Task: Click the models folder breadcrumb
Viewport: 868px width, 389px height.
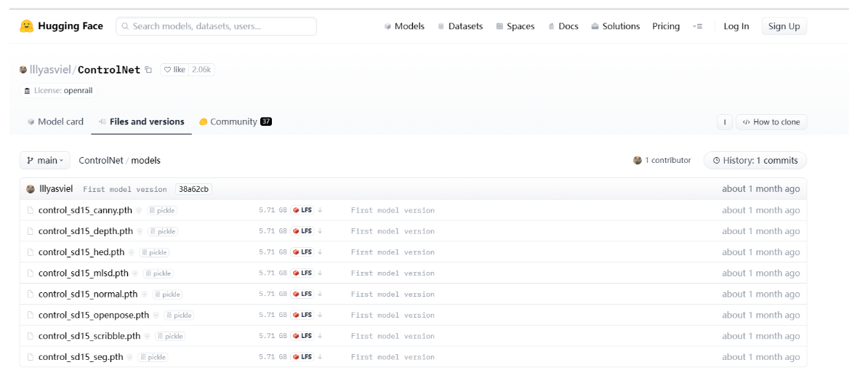Action: 145,161
